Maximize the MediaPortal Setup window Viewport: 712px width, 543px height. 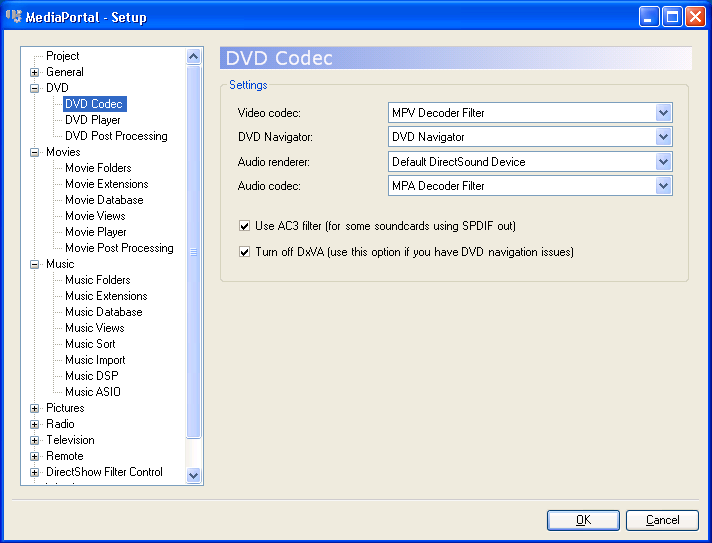(672, 17)
